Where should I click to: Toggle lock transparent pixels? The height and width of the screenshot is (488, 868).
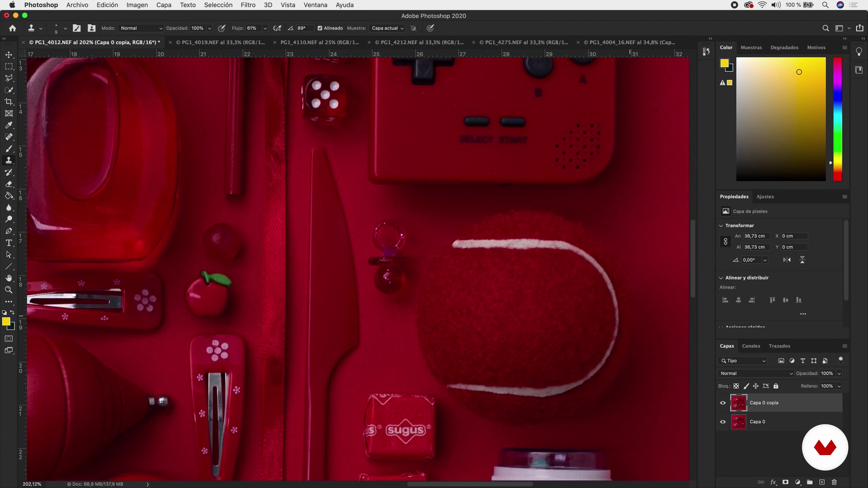(736, 386)
